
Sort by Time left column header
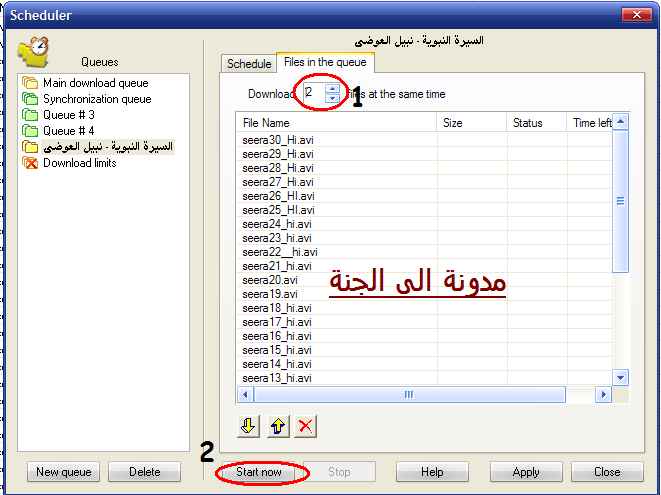pos(590,123)
